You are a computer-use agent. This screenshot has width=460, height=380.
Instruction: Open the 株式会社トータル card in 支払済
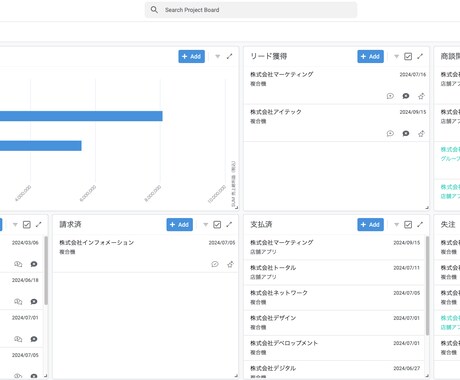pyautogui.click(x=334, y=272)
